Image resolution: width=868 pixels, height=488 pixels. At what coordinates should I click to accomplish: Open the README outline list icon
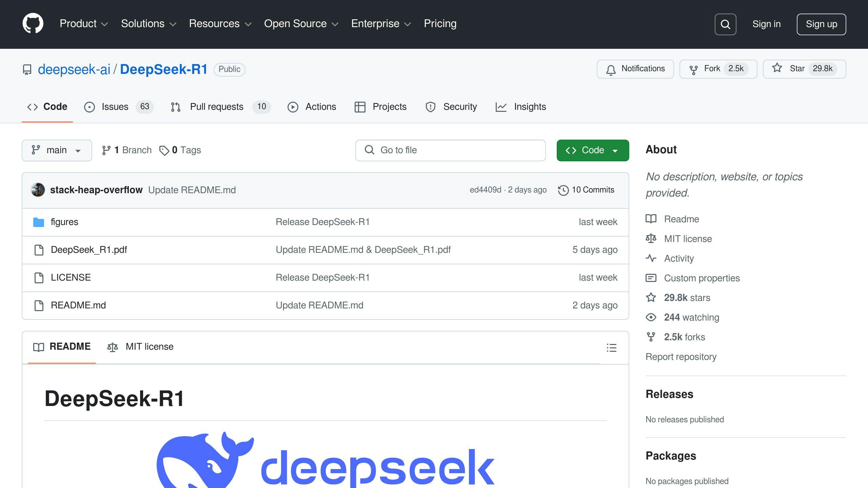(611, 348)
